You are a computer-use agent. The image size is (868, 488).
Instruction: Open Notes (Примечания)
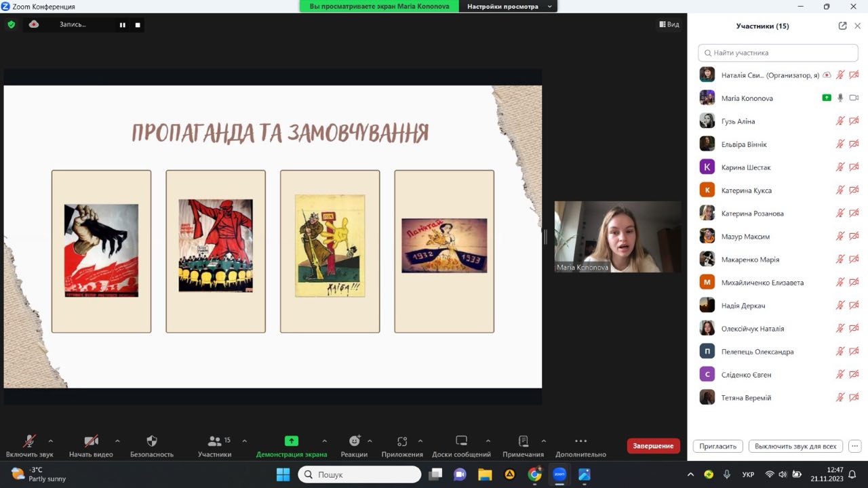point(524,447)
